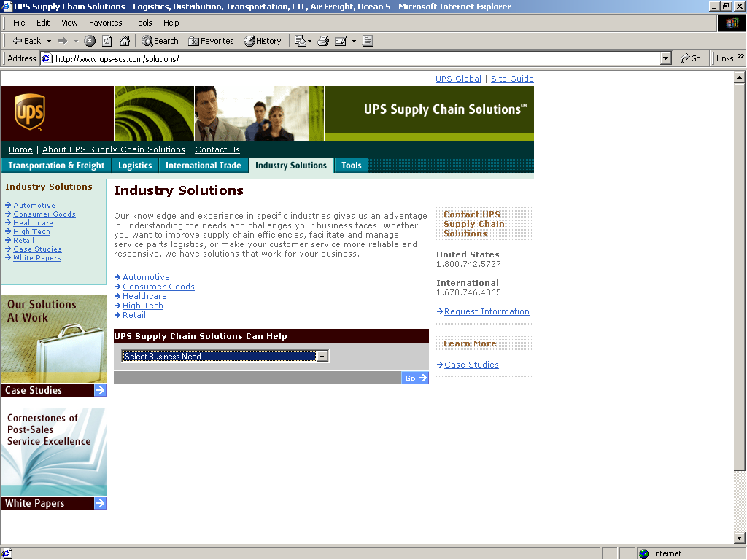The image size is (747, 560).
Task: Follow the Site Guide link
Action: click(x=512, y=79)
